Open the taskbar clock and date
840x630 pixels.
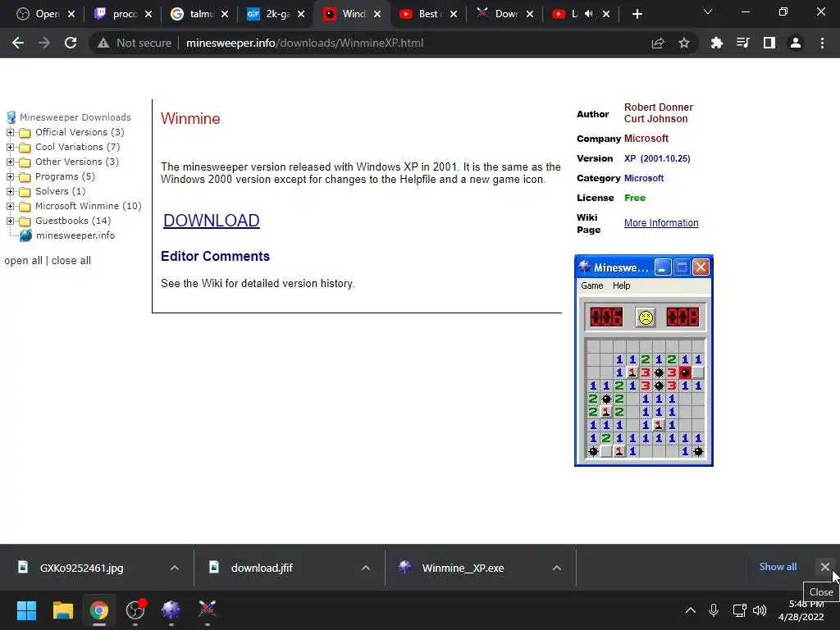[x=802, y=610]
